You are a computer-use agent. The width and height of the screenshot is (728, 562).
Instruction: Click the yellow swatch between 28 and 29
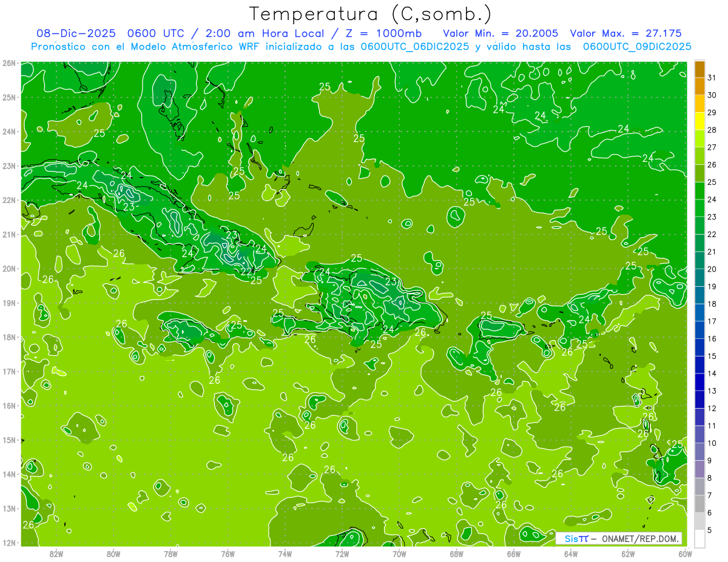coord(699,121)
